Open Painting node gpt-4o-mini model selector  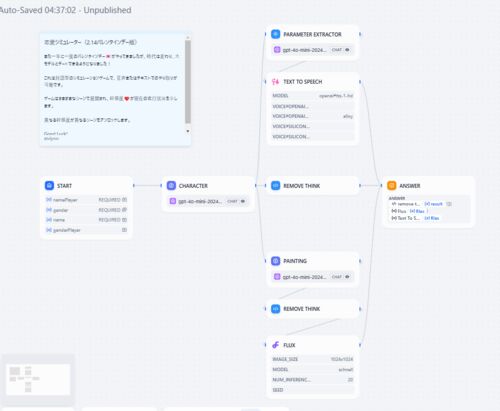point(313,277)
